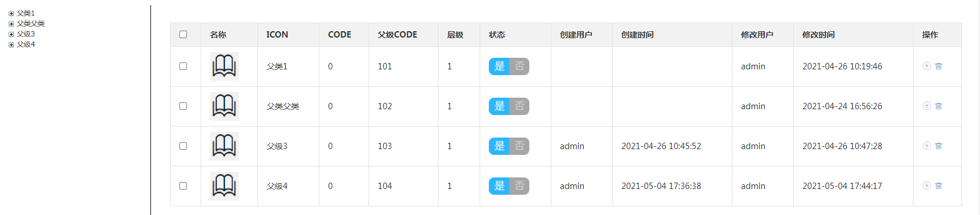The width and height of the screenshot is (980, 215).
Task: Select the checkbox for 父级4 row
Action: (x=183, y=186)
